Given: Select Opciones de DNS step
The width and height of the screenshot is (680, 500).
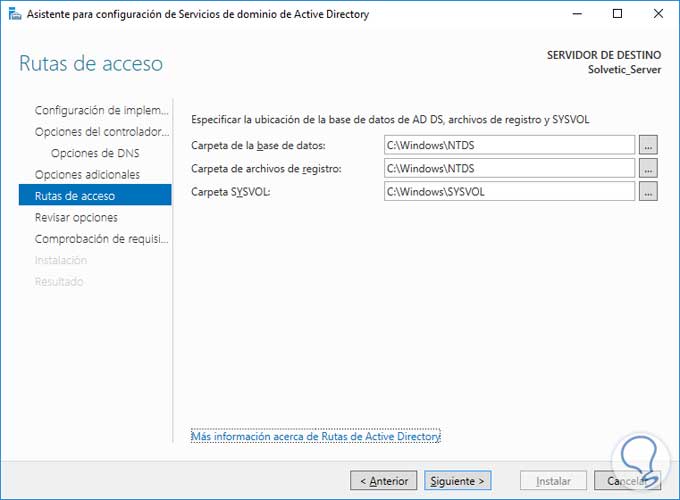Looking at the screenshot, I should pyautogui.click(x=95, y=153).
